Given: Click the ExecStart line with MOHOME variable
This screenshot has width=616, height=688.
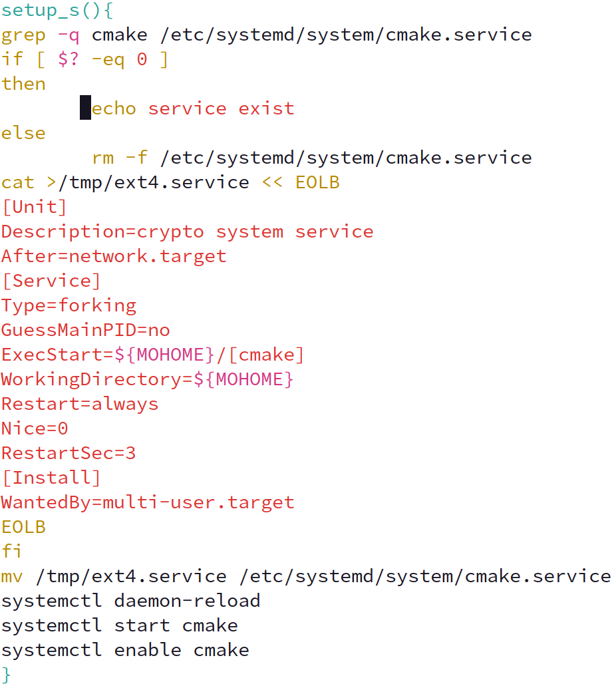Looking at the screenshot, I should (152, 354).
